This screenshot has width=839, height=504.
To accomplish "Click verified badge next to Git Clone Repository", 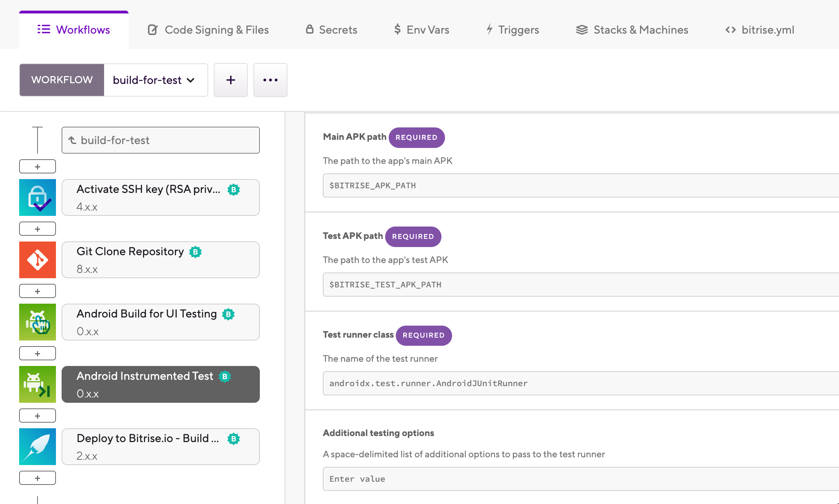I will (x=195, y=252).
